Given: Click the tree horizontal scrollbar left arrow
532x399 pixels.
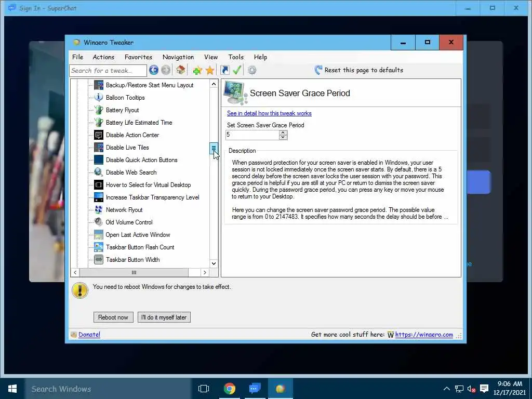Looking at the screenshot, I should click(75, 272).
